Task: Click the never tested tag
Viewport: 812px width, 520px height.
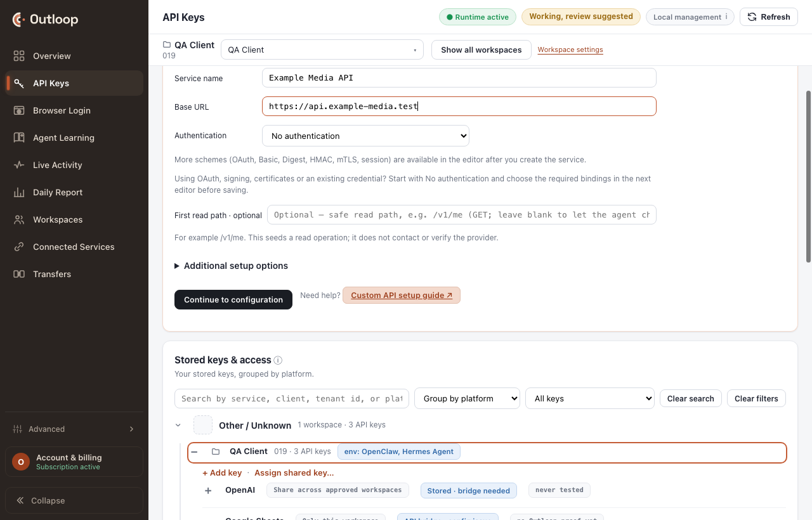Action: (560, 490)
